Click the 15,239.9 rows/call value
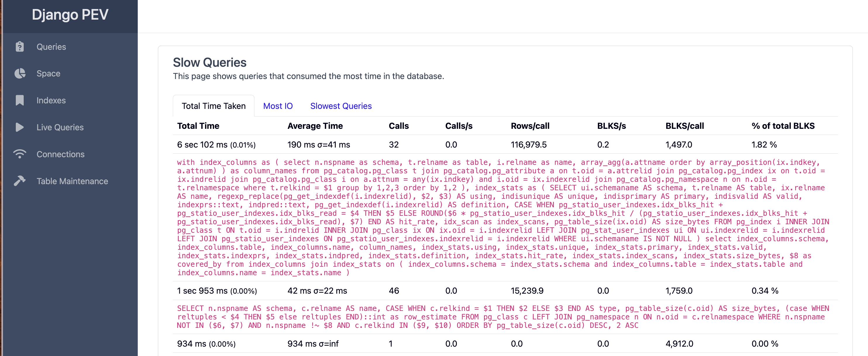Screen dimensions: 868x356 click(x=527, y=291)
